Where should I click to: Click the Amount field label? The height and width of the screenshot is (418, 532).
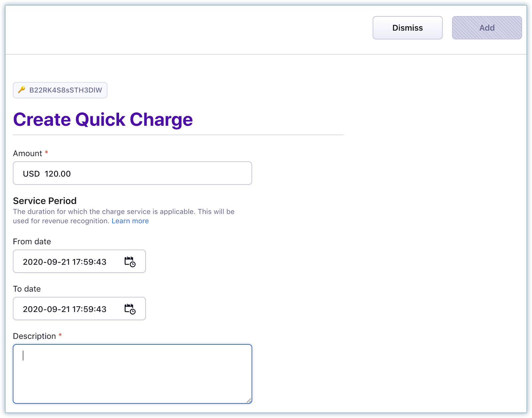(x=28, y=153)
